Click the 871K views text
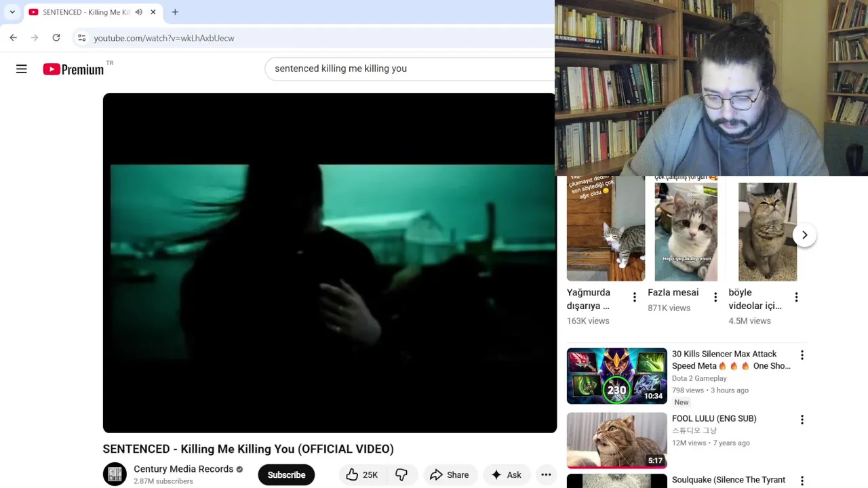This screenshot has height=488, width=868. point(669,308)
